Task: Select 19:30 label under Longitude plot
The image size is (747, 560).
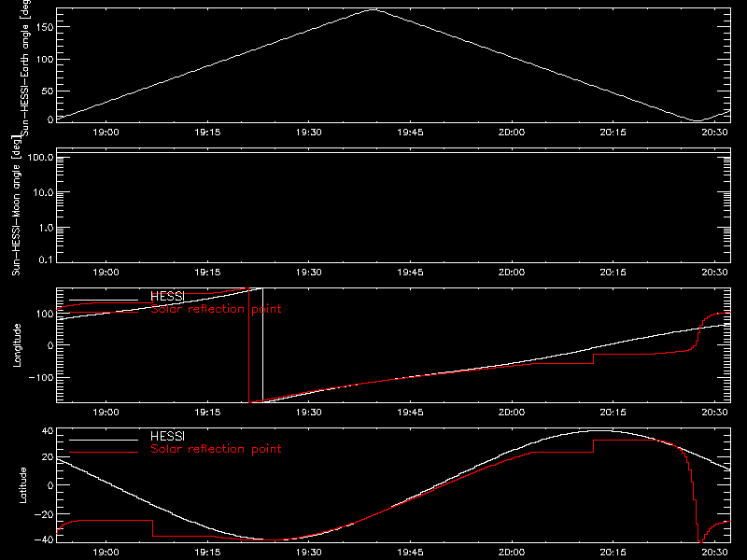Action: coord(309,413)
